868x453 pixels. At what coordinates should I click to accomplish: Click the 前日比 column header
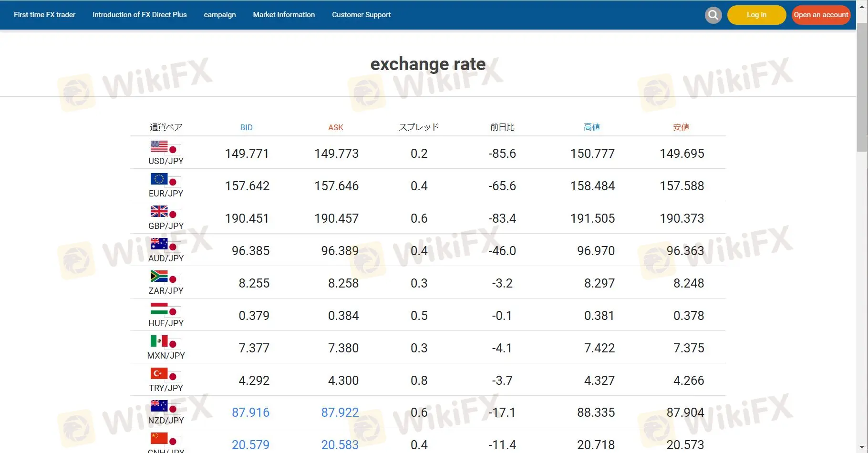pos(502,127)
